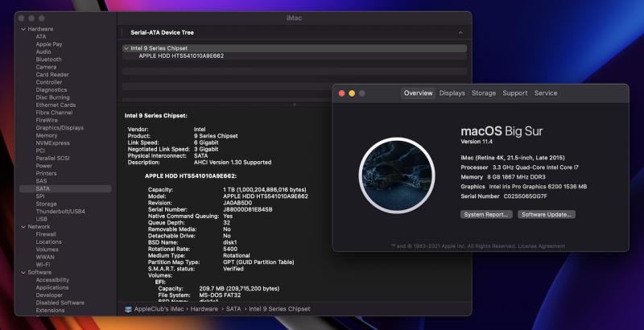This screenshot has height=330, width=644.
Task: Select Diagnostics in the sidebar
Action: (52, 90)
